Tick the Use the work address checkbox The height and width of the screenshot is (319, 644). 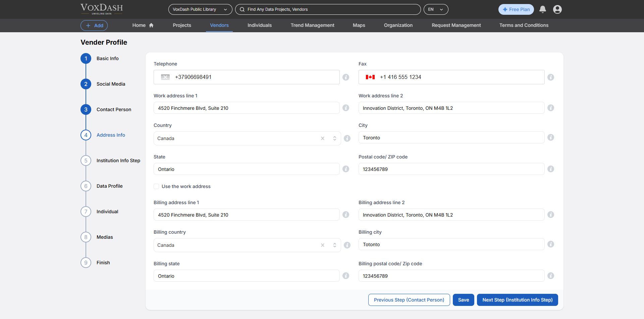(x=156, y=186)
